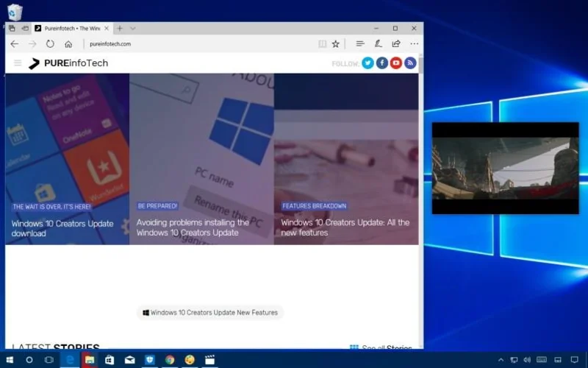Open Pureinfotech Facebook page
Screen dimensions: 588x368
(381, 63)
